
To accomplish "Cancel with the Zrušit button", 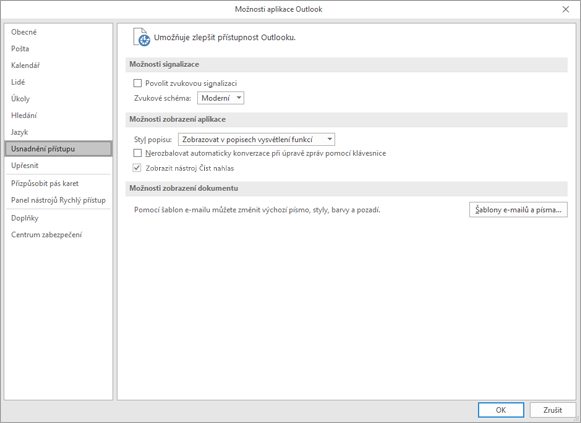I will (x=552, y=410).
